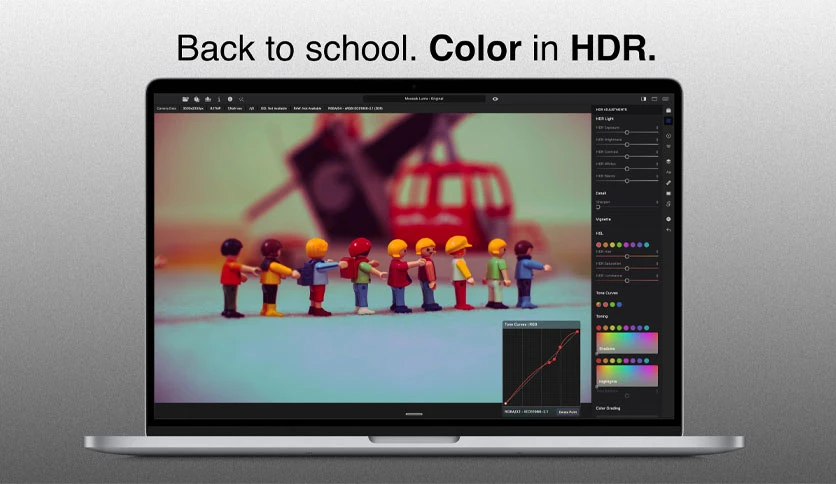
Task: Click the HDR Blacks slider handle
Action: click(627, 181)
